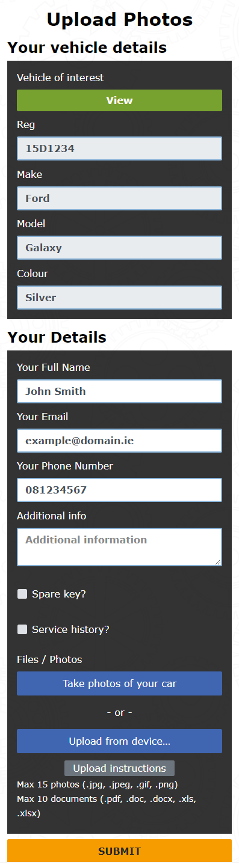Click the green View button
239x868 pixels.
pyautogui.click(x=119, y=100)
